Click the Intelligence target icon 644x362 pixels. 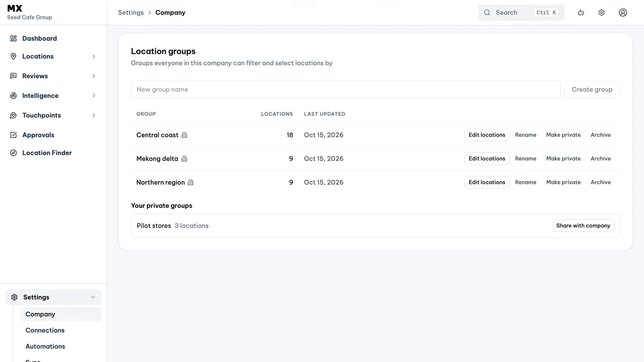point(13,96)
